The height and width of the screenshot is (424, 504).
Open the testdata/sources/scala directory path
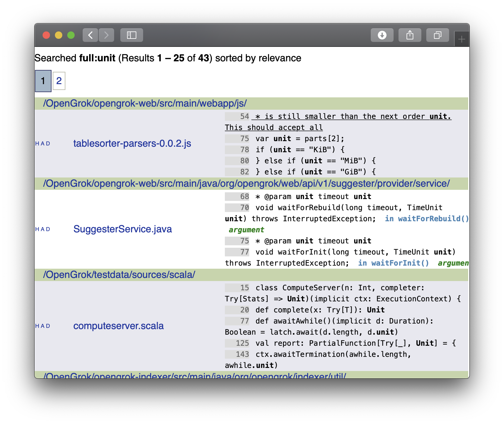(x=119, y=275)
